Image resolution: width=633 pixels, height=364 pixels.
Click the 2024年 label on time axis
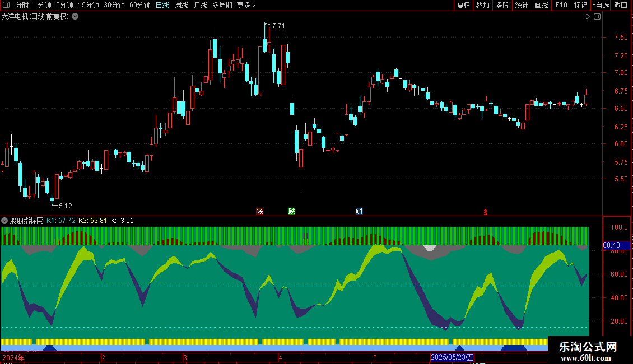click(x=13, y=357)
